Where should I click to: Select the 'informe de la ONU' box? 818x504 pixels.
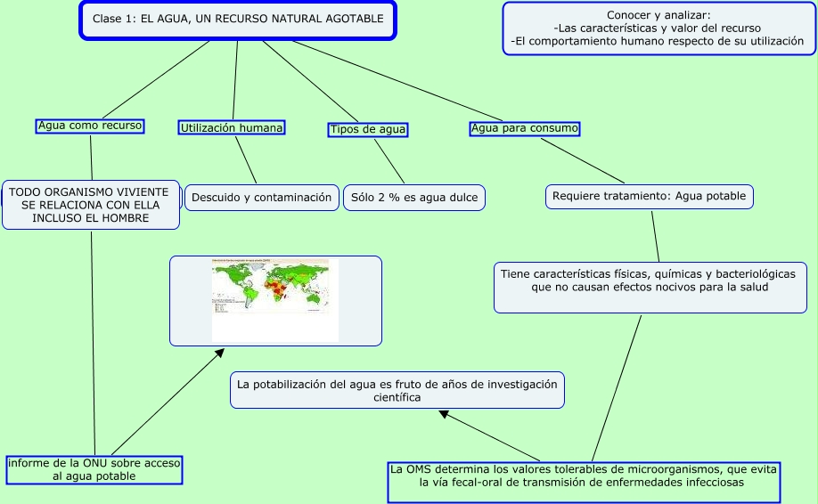point(94,469)
